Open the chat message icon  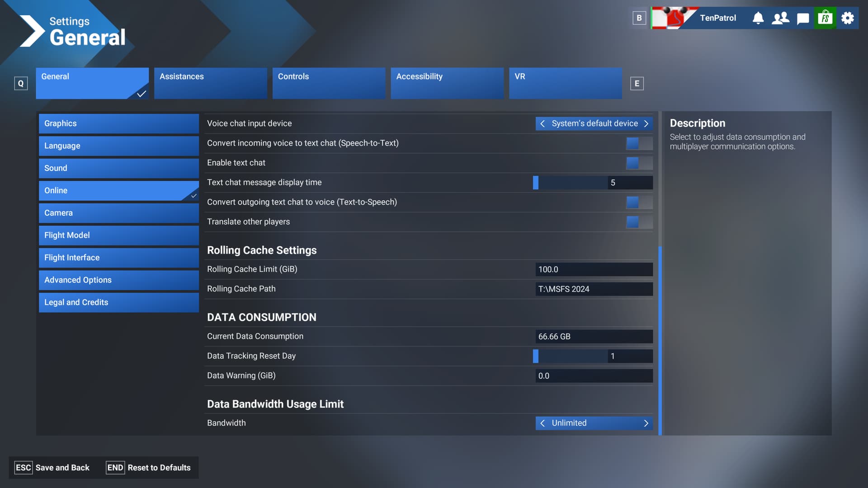[803, 18]
